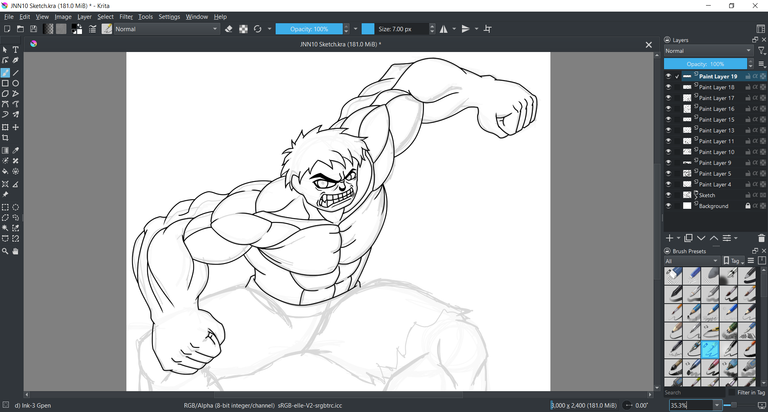This screenshot has height=412, width=768.
Task: Select the Text tool in toolbox
Action: click(x=16, y=49)
